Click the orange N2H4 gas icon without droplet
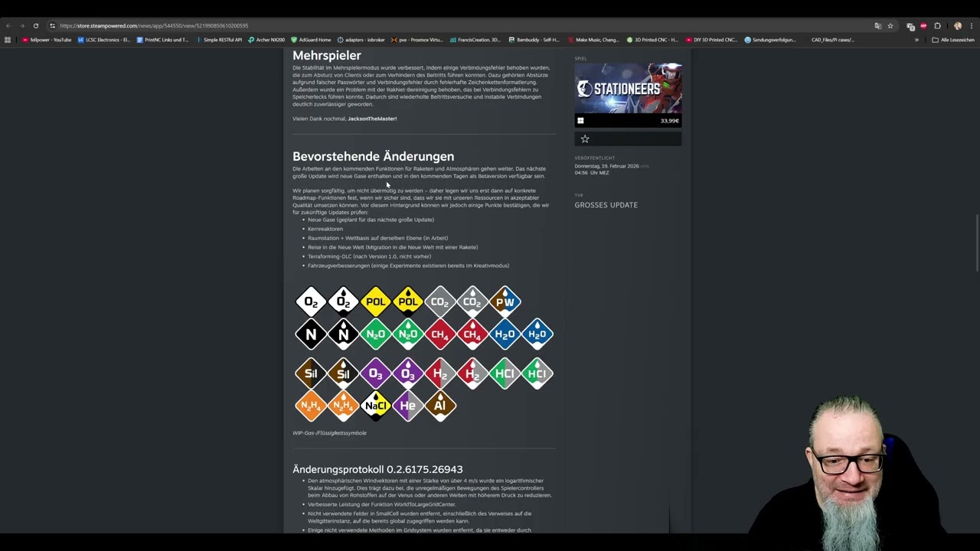The image size is (980, 551). click(x=311, y=406)
